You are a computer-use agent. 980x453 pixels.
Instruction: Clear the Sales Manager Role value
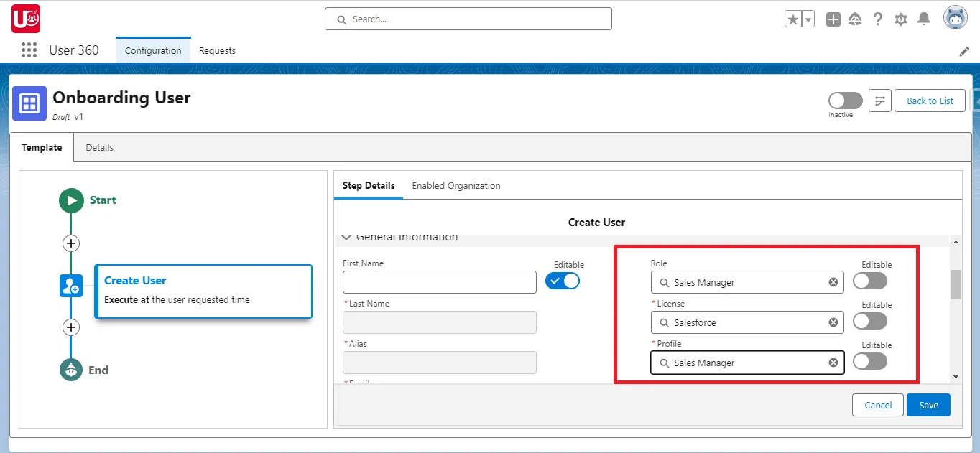pyautogui.click(x=833, y=282)
